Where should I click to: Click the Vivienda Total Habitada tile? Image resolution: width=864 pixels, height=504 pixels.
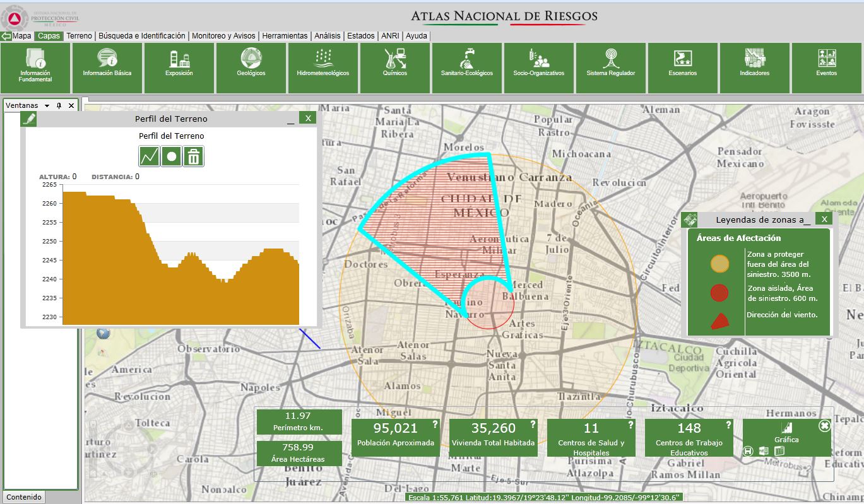pos(494,437)
